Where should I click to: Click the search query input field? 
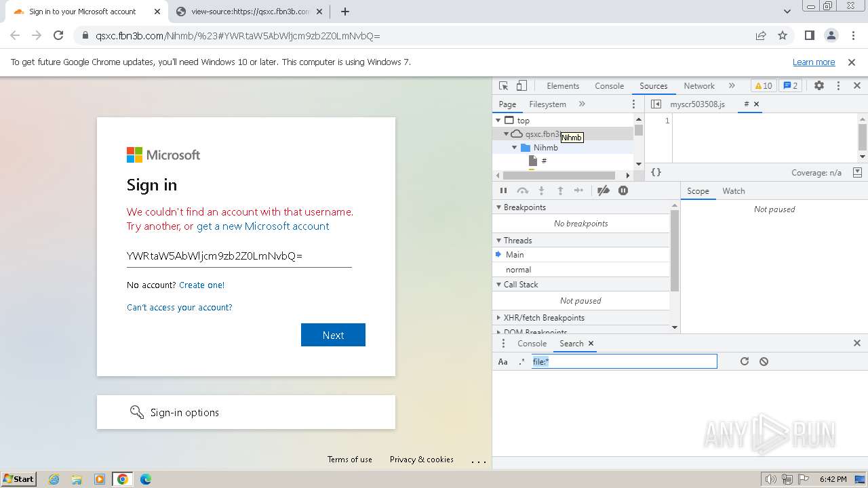[x=623, y=362]
